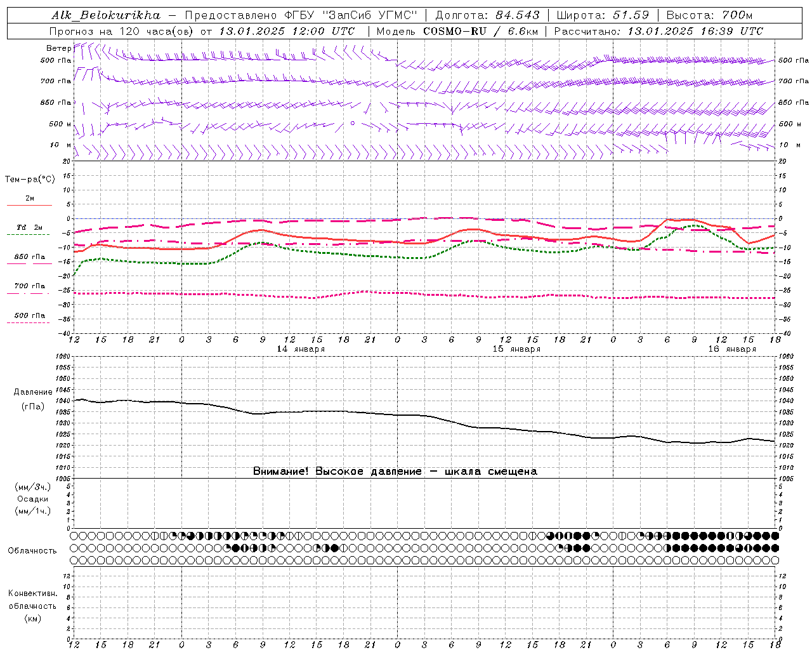Select the Давление pressure panel label
This screenshot has height=650, width=812.
click(33, 392)
